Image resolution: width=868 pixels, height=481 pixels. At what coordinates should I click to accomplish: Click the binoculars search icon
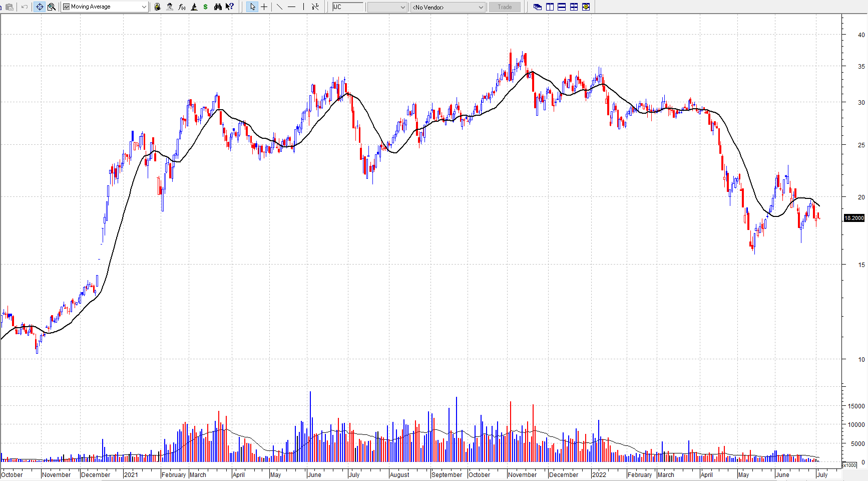tap(218, 7)
